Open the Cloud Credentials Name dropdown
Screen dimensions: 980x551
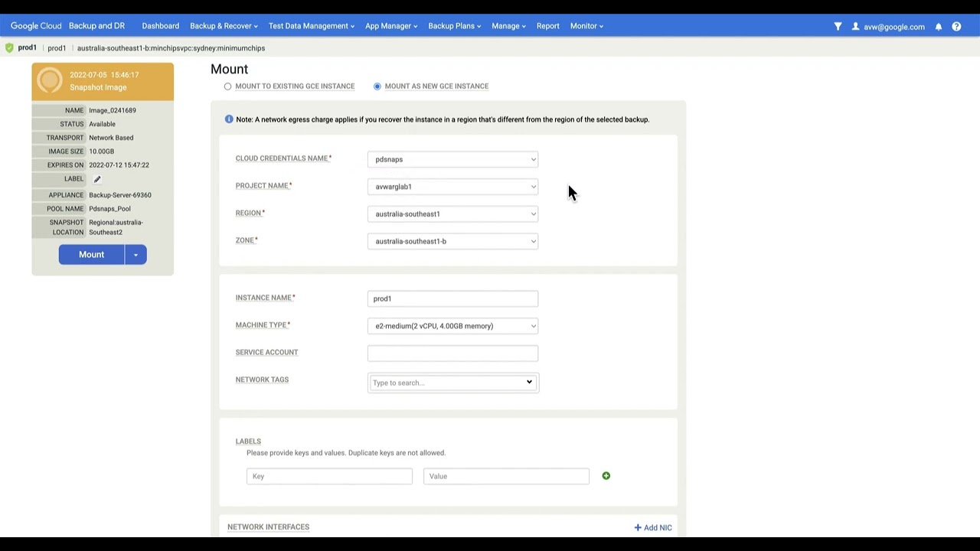tap(452, 159)
